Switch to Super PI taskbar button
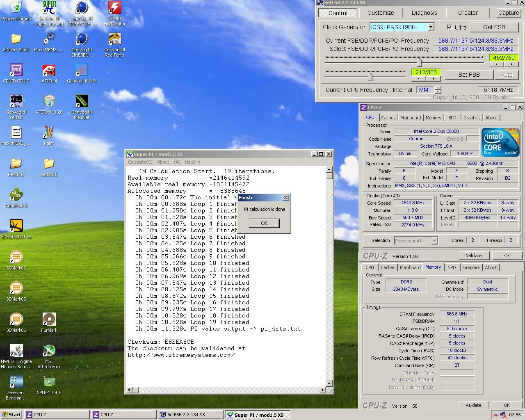525x420 pixels. coord(257,415)
